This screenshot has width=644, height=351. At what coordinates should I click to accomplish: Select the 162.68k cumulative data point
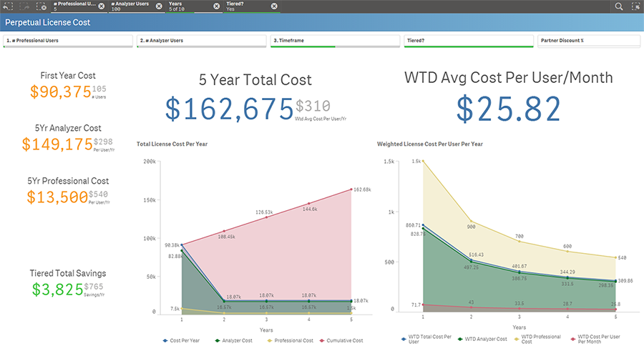point(351,189)
